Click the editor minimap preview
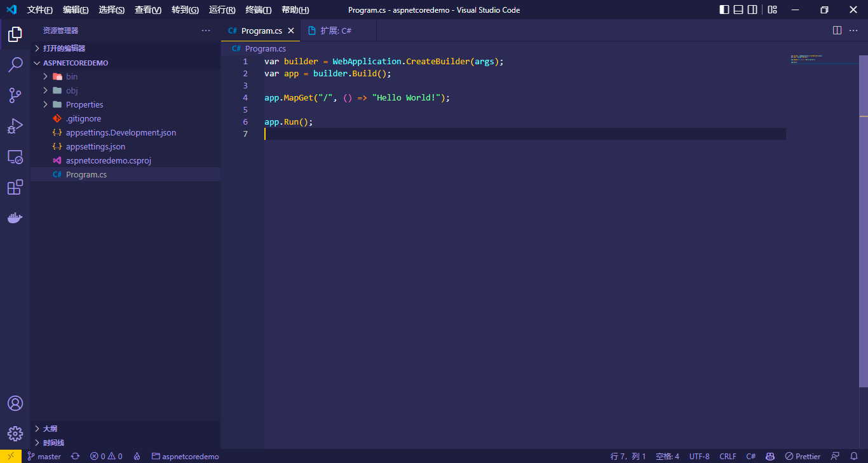 824,60
